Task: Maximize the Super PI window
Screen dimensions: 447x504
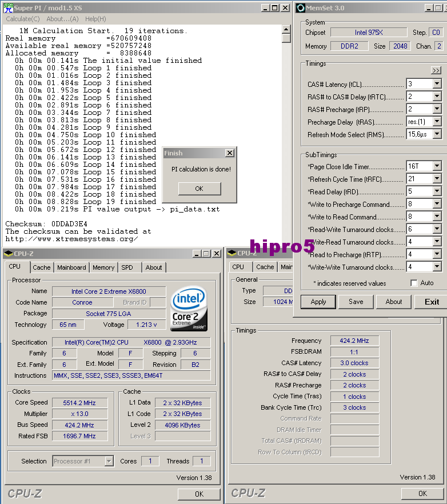Action: pyautogui.click(x=276, y=8)
